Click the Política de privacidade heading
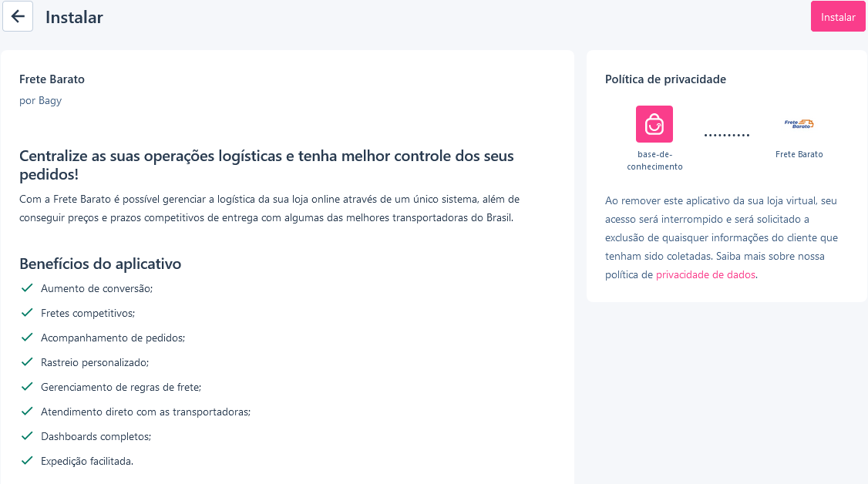Image resolution: width=868 pixels, height=484 pixels. 665,79
